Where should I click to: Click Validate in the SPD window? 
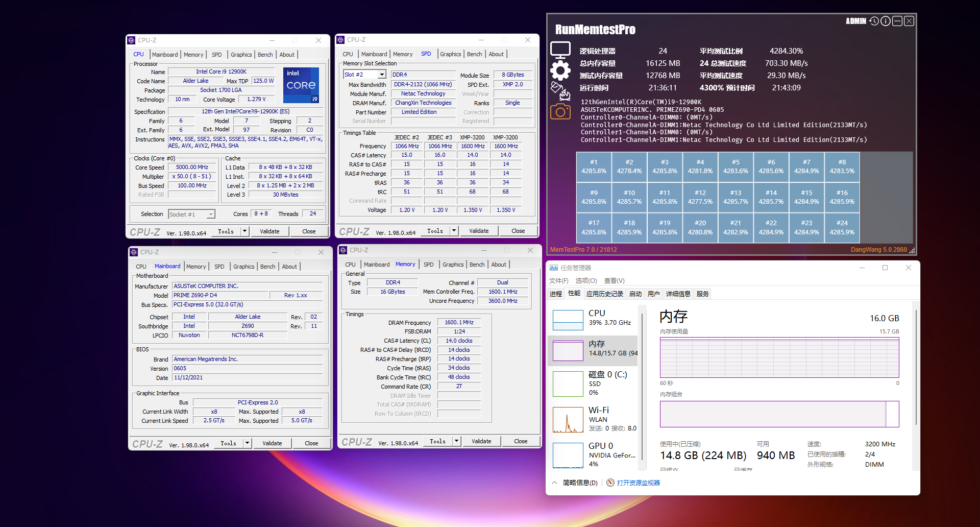point(479,231)
